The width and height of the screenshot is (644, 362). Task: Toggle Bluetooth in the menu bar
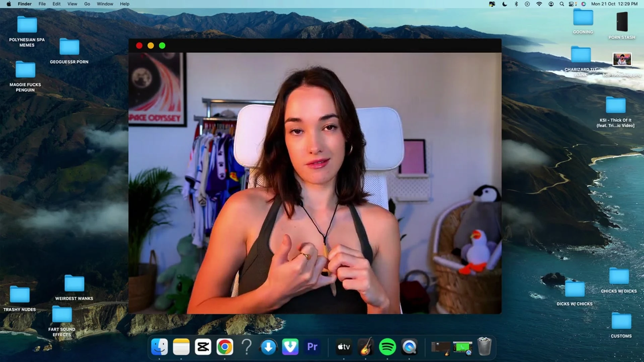click(x=516, y=4)
